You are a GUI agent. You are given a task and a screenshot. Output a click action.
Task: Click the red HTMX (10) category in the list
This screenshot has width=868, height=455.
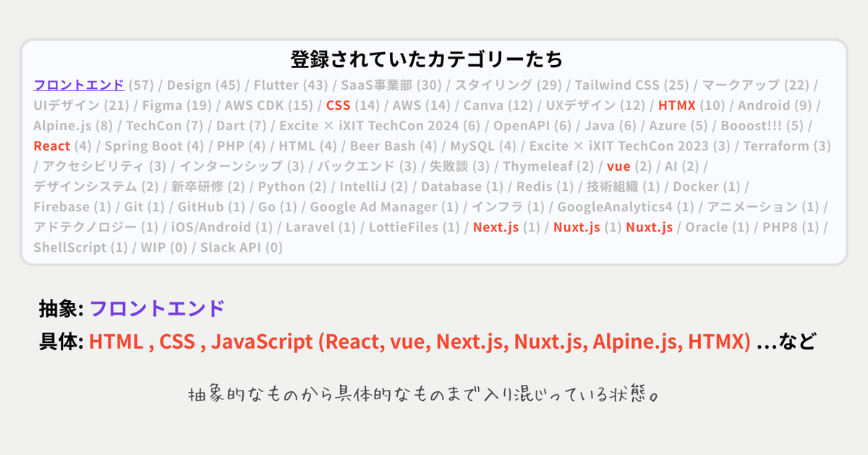coord(692,106)
